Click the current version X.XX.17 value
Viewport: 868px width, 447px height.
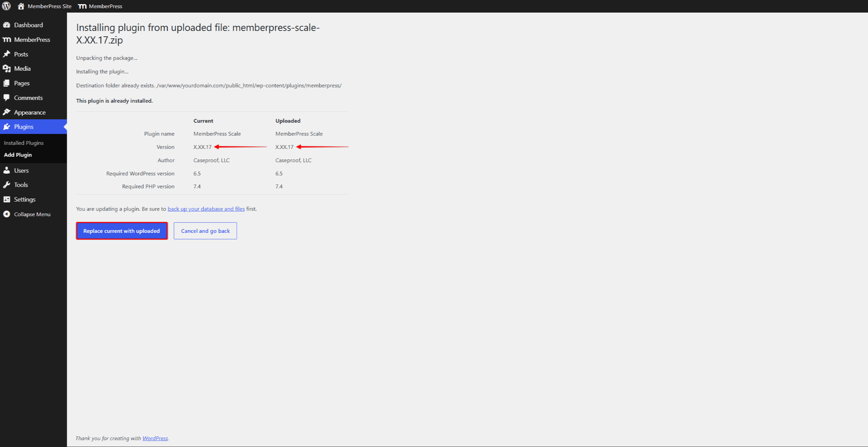pyautogui.click(x=202, y=147)
